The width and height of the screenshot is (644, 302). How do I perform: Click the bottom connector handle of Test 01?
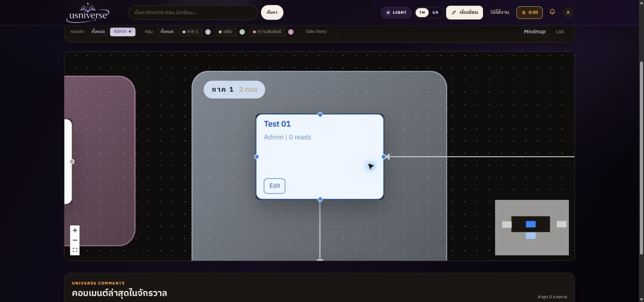320,199
